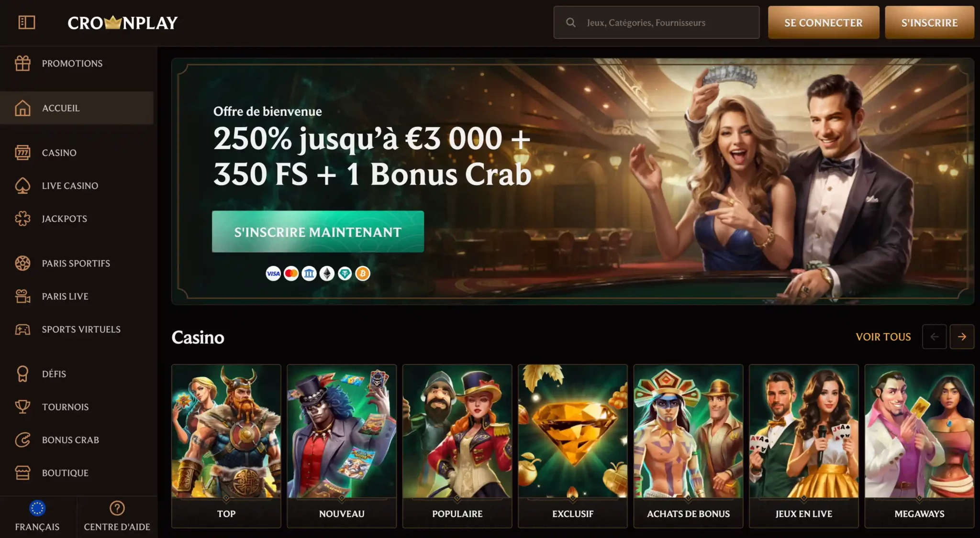The height and width of the screenshot is (538, 980).
Task: Open the Bonus Crab icon in the sidebar
Action: pyautogui.click(x=22, y=439)
